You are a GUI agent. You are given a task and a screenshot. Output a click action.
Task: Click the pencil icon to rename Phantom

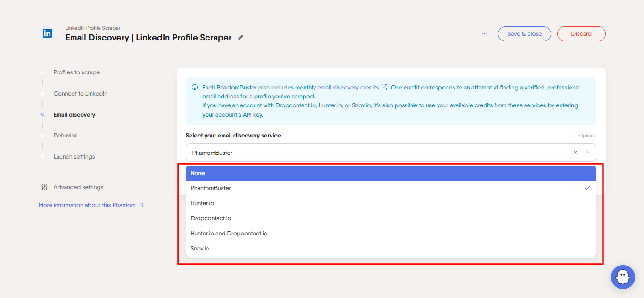tap(240, 38)
